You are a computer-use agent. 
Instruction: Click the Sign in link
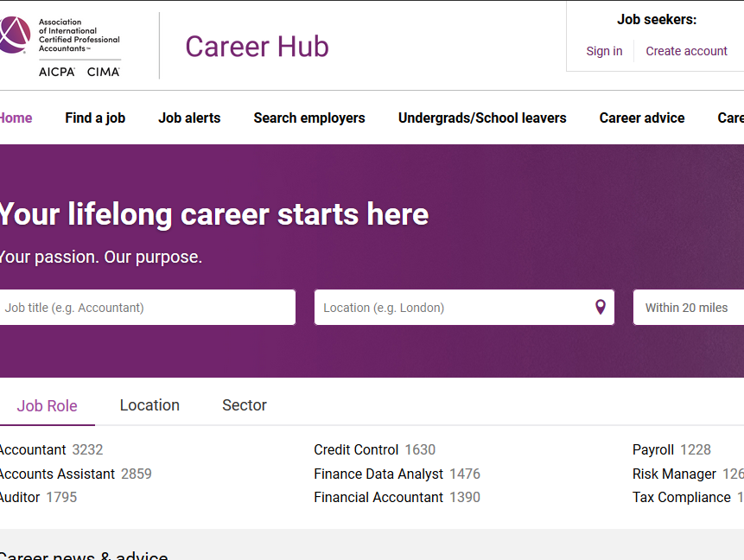pos(604,51)
